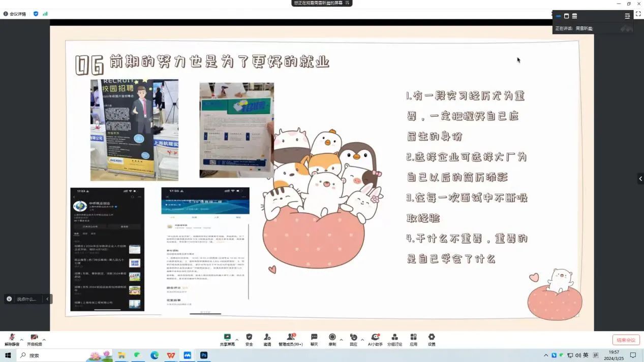Open 会议详情 meeting details
Image resolution: width=644 pixels, height=362 pixels.
pos(14,14)
